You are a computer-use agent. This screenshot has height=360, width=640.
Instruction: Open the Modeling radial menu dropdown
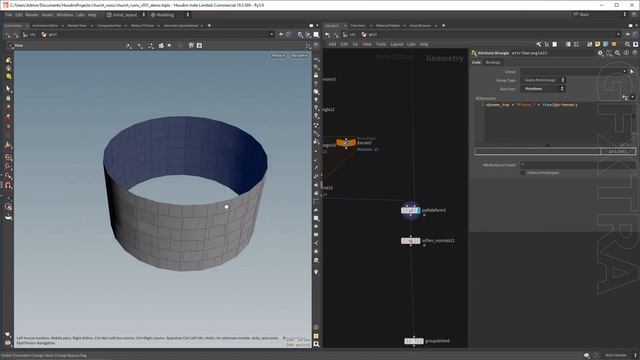tap(170, 15)
